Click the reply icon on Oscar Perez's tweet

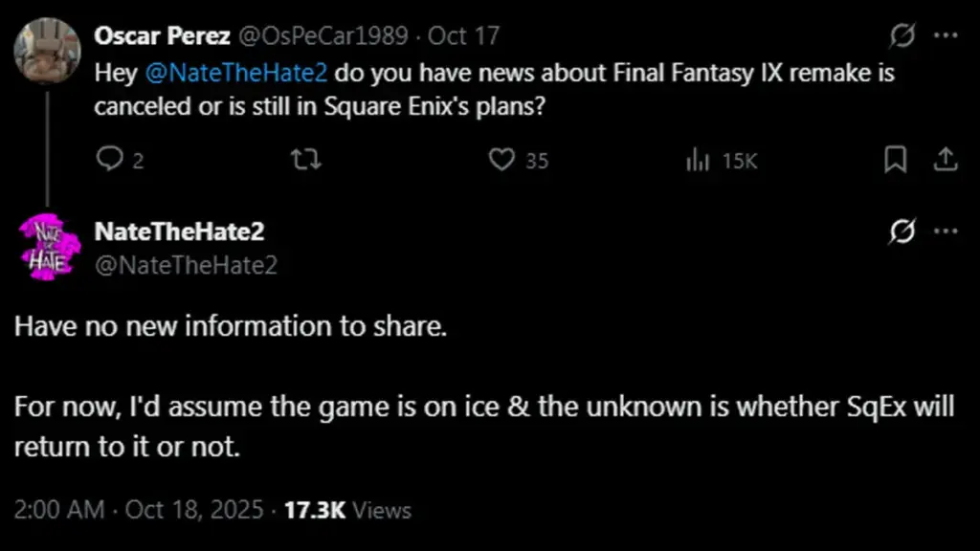(x=111, y=161)
